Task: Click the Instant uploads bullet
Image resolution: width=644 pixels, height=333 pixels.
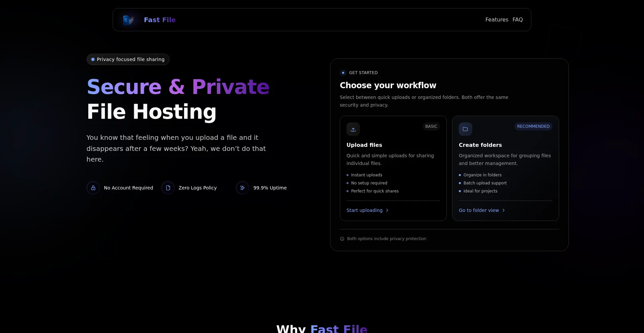Action: tap(367, 175)
